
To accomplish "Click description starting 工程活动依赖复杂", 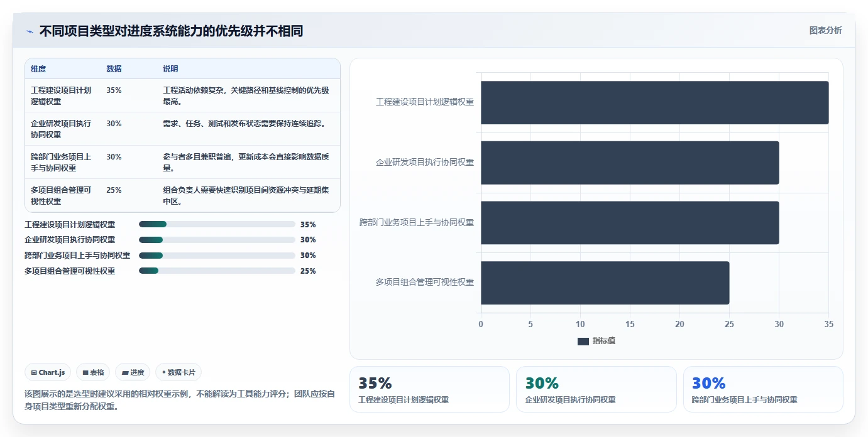I will pyautogui.click(x=246, y=95).
